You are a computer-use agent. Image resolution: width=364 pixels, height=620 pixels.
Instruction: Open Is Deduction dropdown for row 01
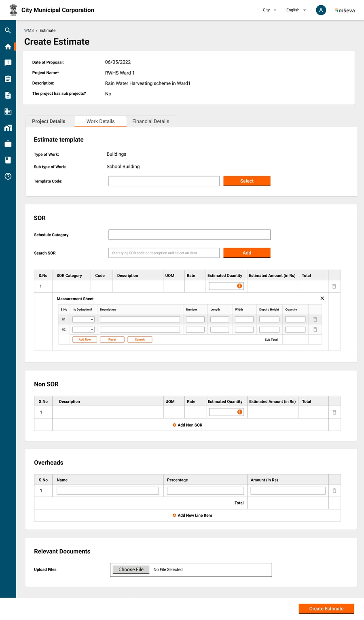pyautogui.click(x=83, y=320)
